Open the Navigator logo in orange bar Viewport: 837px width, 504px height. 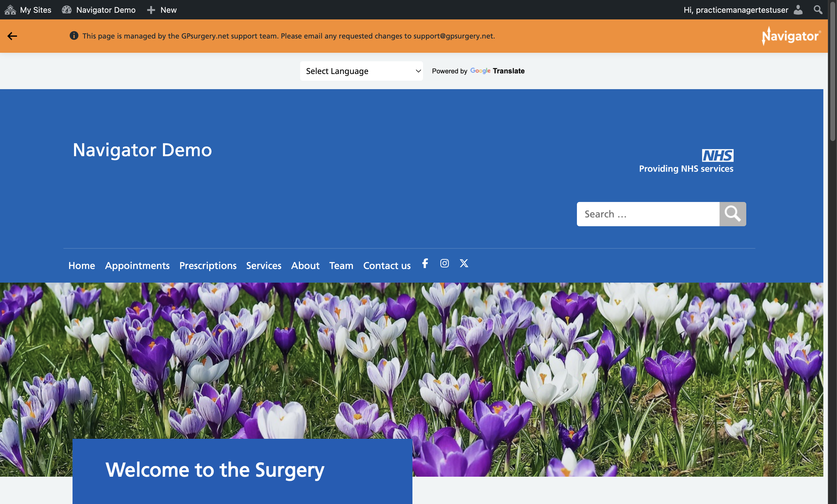791,36
